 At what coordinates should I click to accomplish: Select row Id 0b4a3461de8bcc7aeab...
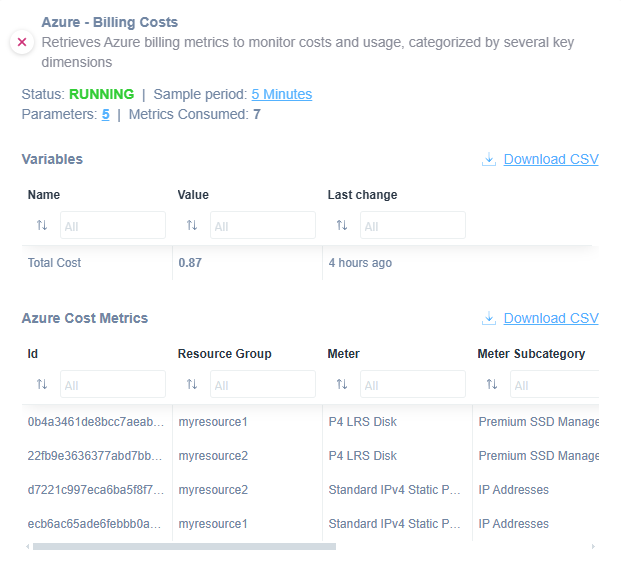coord(95,422)
